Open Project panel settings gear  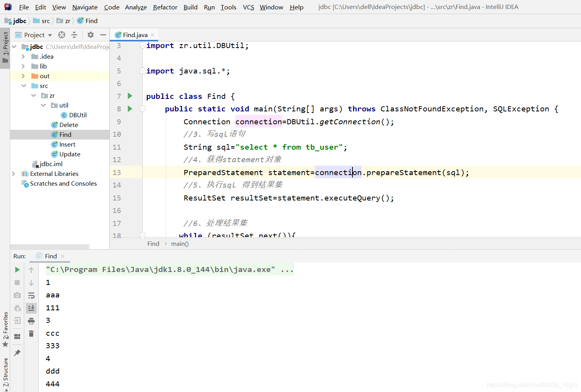(91, 35)
